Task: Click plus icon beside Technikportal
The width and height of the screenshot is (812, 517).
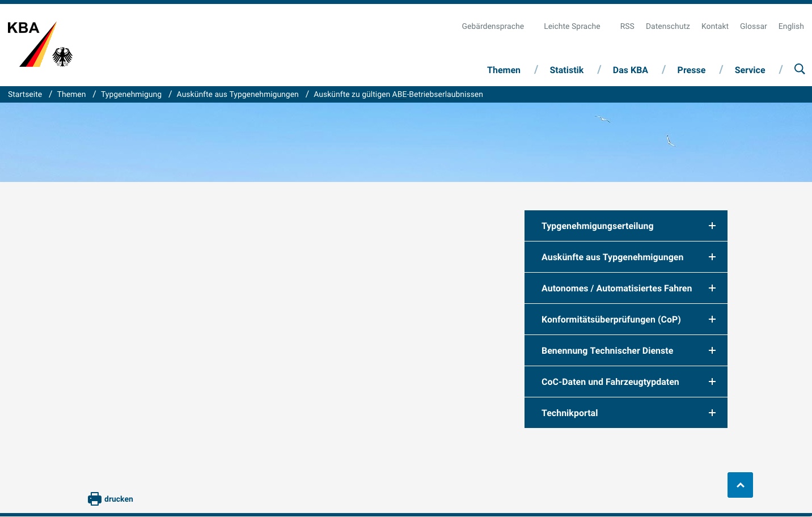Action: [712, 413]
